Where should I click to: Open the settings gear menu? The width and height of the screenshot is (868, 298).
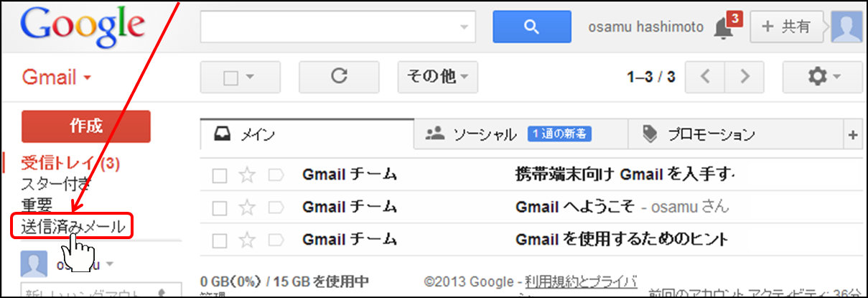pyautogui.click(x=823, y=76)
